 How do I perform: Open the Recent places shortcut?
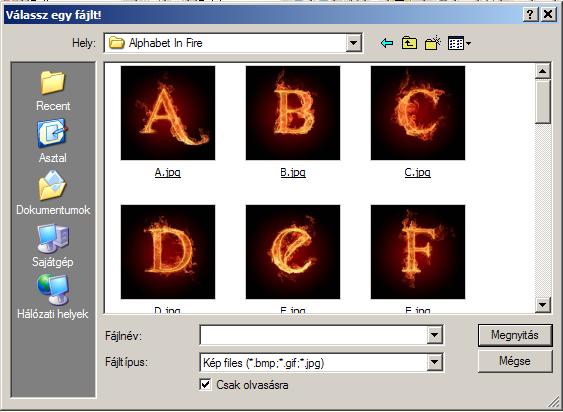(53, 91)
